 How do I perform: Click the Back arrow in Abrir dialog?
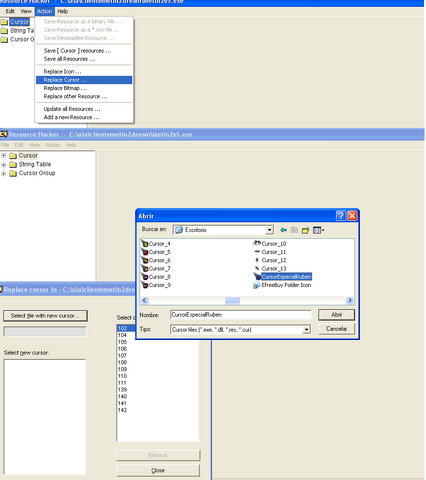pos(283,230)
